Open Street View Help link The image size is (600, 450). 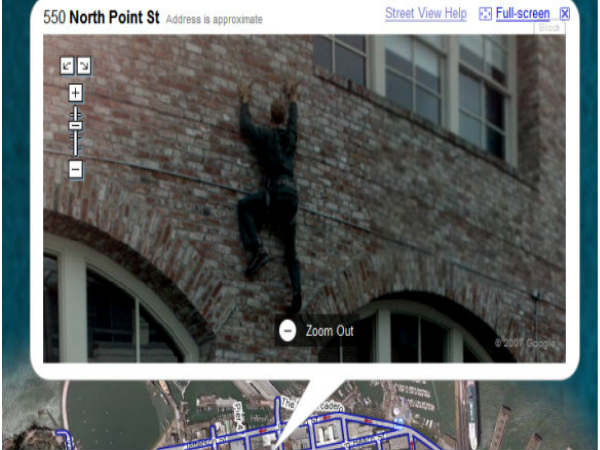coord(426,13)
